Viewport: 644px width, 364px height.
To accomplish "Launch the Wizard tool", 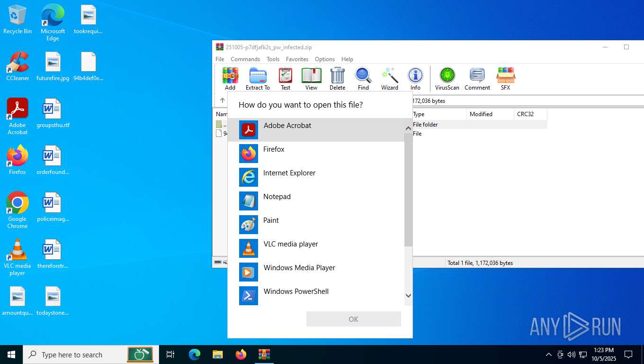I will [x=390, y=78].
